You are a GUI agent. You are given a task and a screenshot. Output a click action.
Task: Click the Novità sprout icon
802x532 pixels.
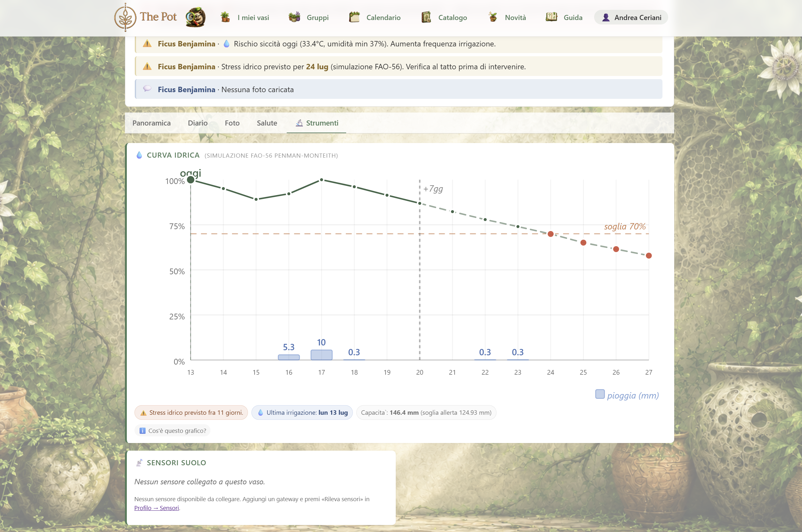tap(493, 17)
